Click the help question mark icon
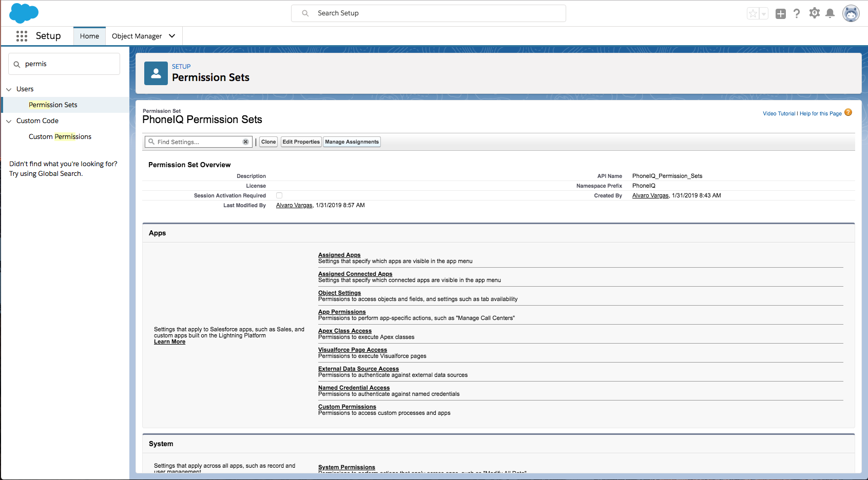 click(x=797, y=14)
